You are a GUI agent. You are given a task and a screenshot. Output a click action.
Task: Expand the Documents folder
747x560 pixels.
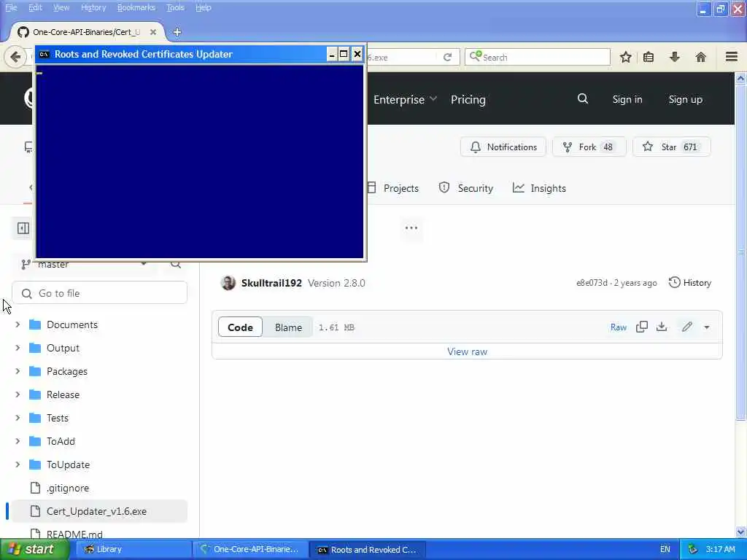pos(18,324)
